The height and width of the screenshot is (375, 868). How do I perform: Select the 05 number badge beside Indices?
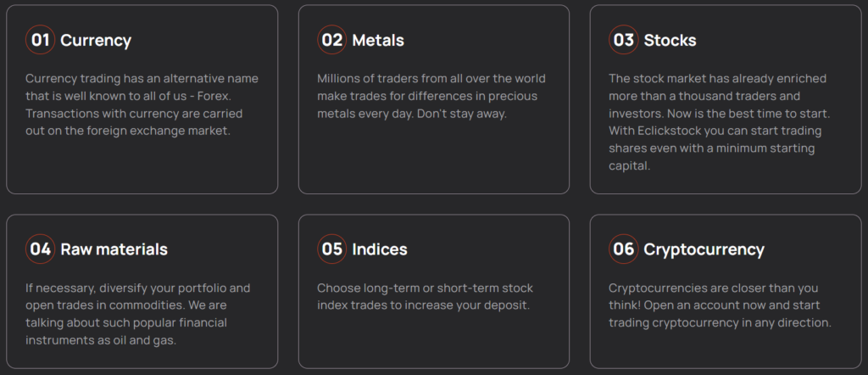(332, 249)
